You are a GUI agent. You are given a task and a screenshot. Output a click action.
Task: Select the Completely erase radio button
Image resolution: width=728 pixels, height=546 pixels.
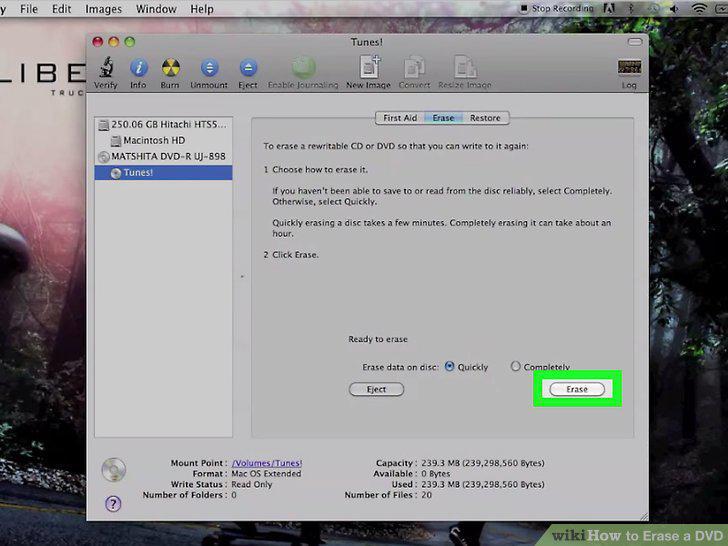(x=515, y=366)
